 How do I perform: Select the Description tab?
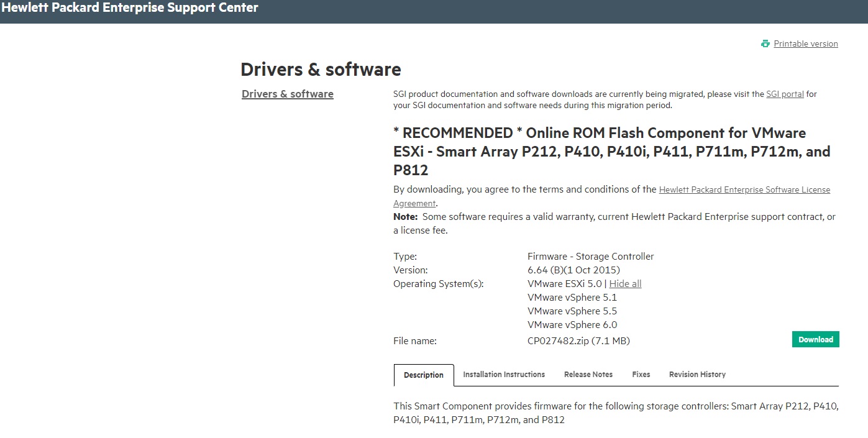[424, 375]
